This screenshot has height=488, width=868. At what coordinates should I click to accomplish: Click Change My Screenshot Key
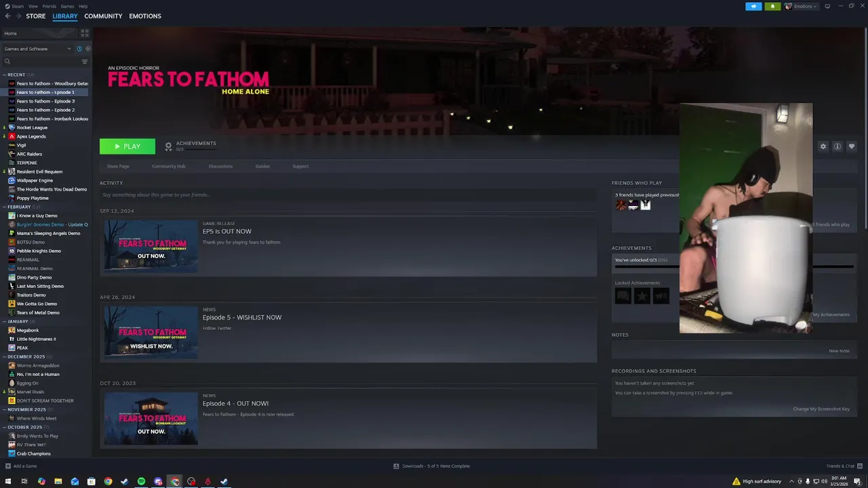[821, 409]
